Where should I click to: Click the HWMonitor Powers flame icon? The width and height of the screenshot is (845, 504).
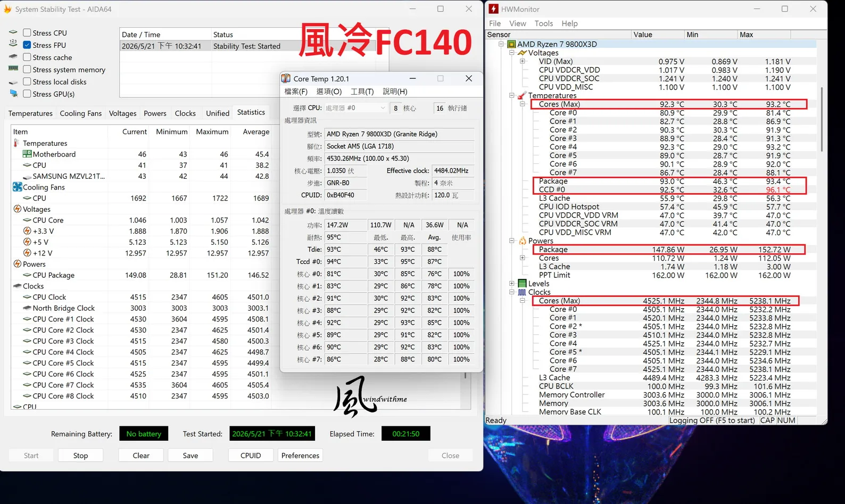pyautogui.click(x=522, y=241)
